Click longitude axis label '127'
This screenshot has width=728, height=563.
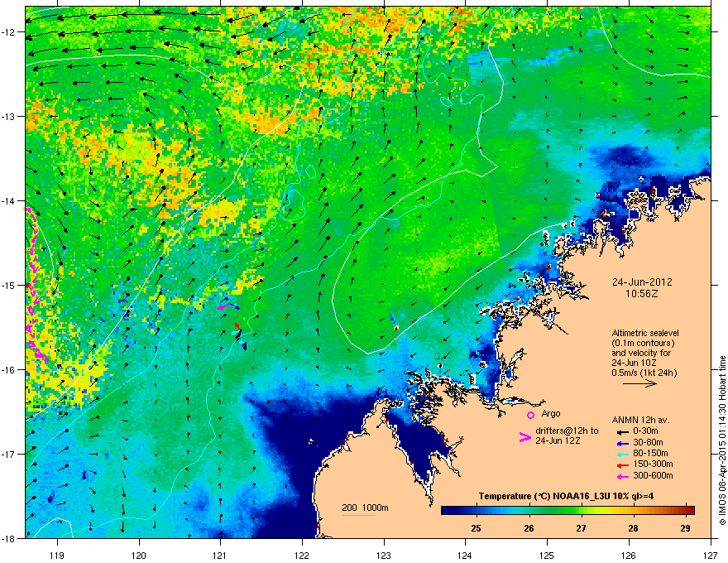pyautogui.click(x=711, y=555)
